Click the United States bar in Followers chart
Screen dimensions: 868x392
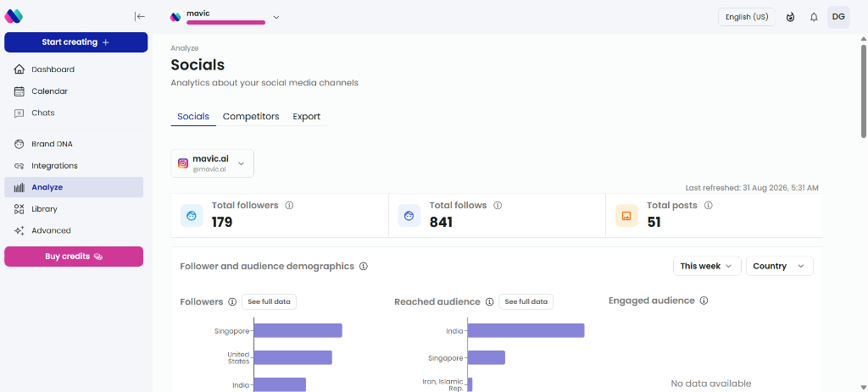[x=292, y=358]
